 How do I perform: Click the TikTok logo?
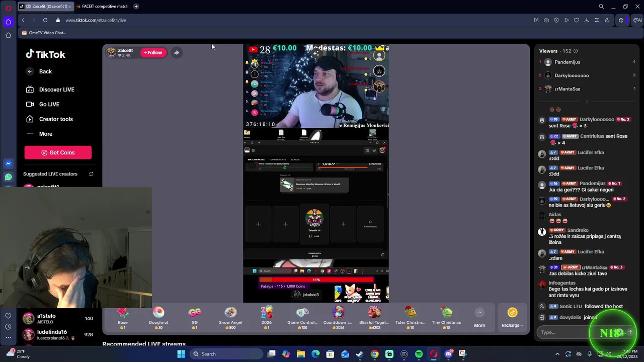tap(45, 54)
